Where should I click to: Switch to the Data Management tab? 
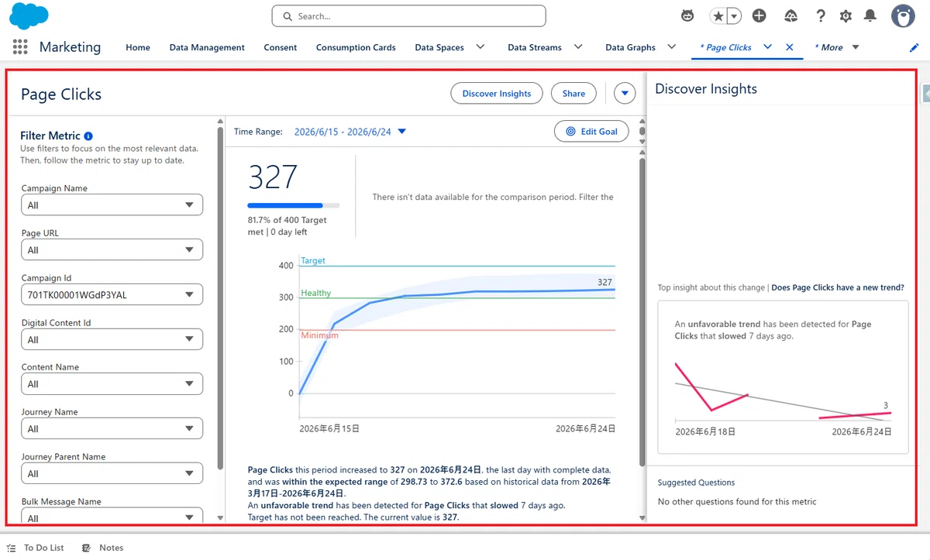[x=207, y=47]
